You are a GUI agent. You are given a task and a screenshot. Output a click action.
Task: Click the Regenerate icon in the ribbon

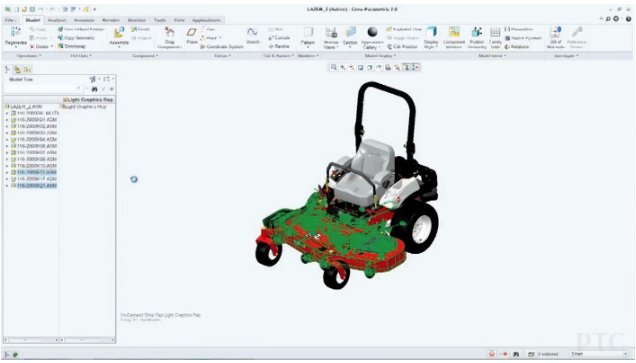pos(15,32)
